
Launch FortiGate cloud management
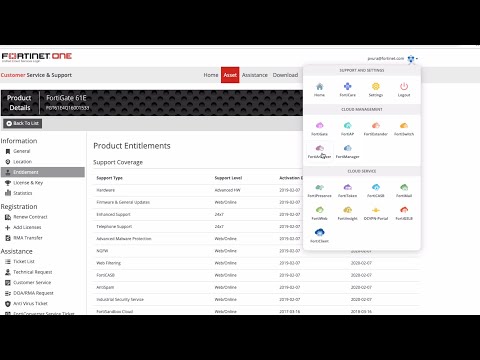(x=319, y=129)
